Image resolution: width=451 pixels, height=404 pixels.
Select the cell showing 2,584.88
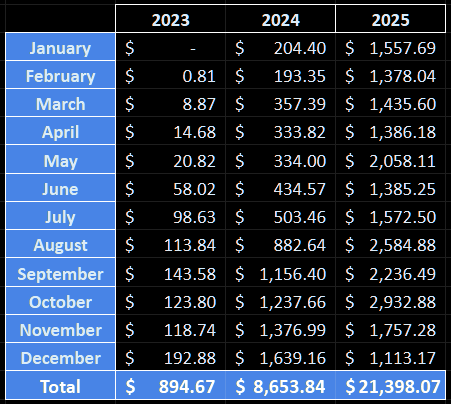point(390,244)
